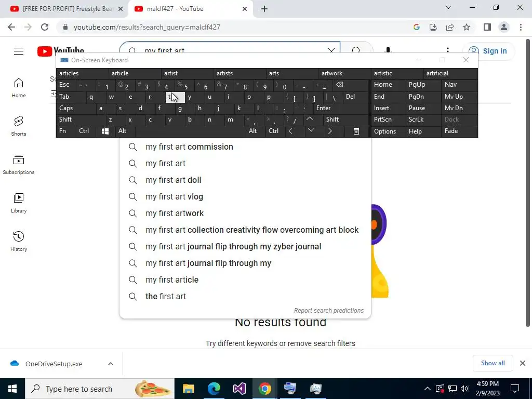Close the downloads bar
This screenshot has height=399, width=532.
pos(523,363)
